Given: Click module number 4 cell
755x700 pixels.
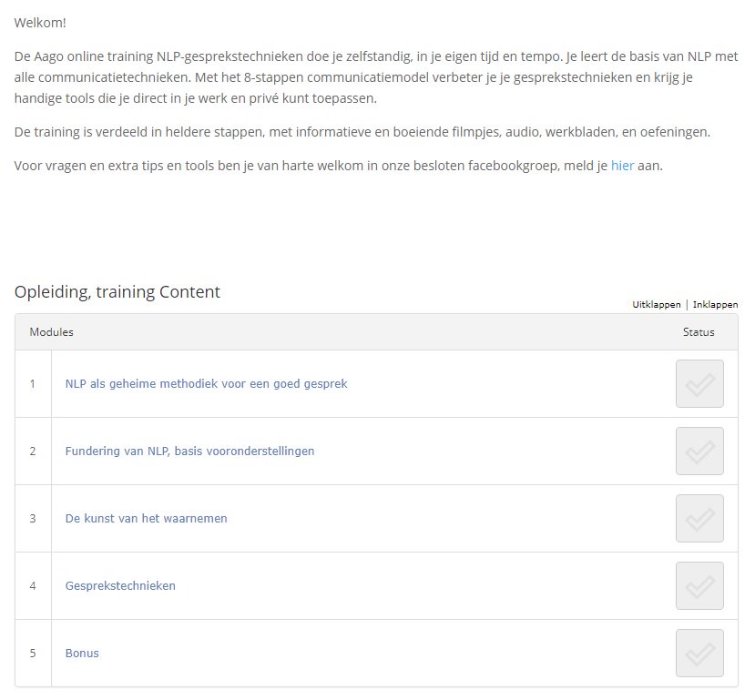Looking at the screenshot, I should coord(33,586).
